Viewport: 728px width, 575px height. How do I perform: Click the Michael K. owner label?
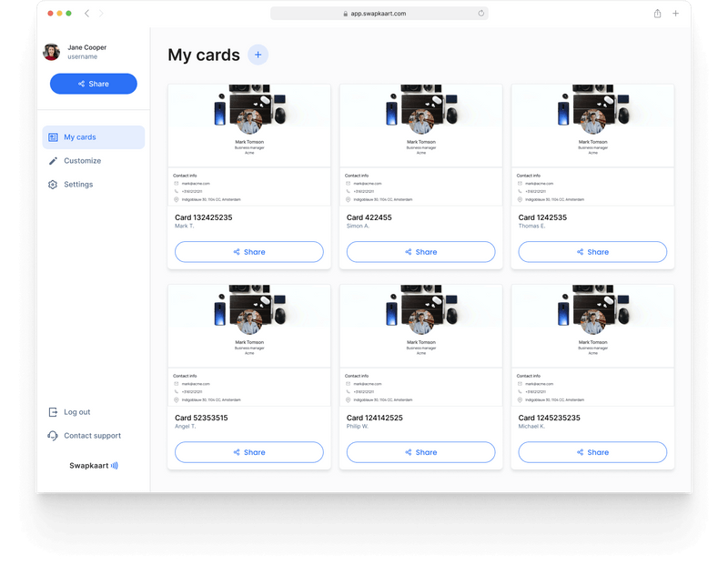(531, 427)
